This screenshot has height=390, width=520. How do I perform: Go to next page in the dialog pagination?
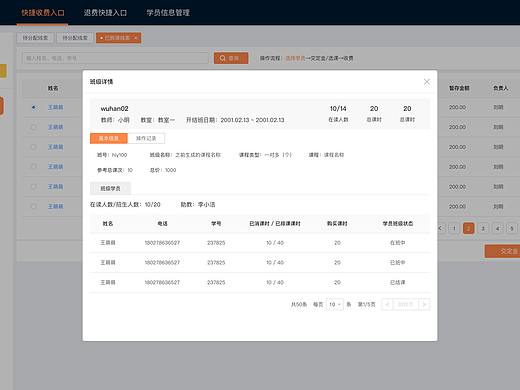[424, 304]
